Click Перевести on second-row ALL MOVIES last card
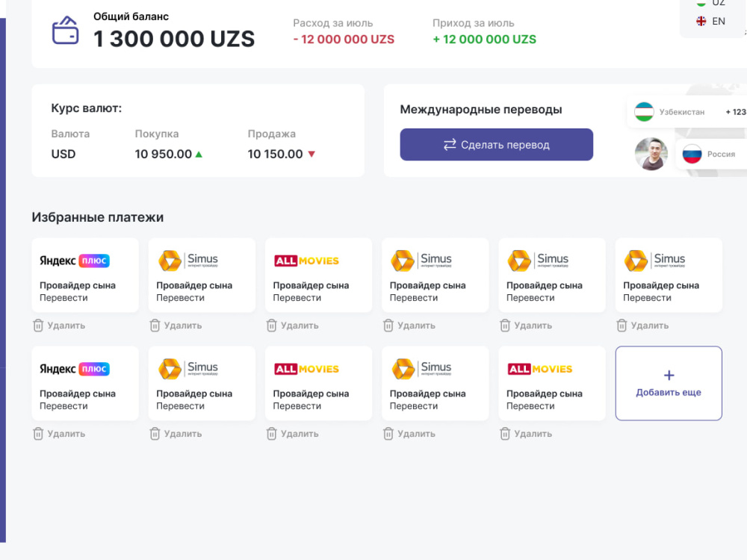The width and height of the screenshot is (747, 560). click(x=530, y=406)
